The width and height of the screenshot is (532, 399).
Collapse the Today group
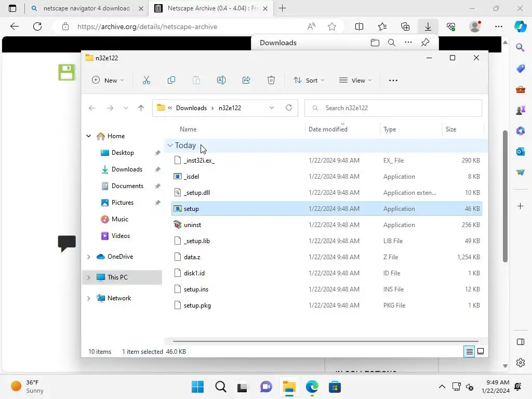click(170, 145)
